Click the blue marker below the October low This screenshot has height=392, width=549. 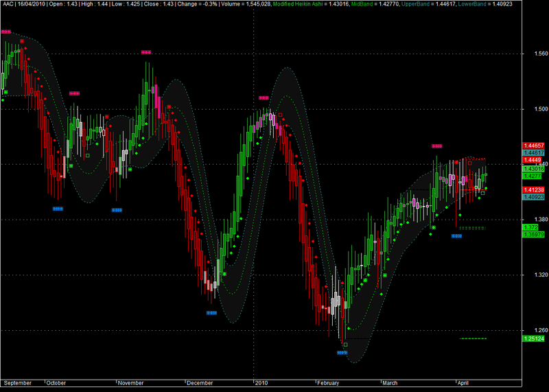tap(58, 209)
